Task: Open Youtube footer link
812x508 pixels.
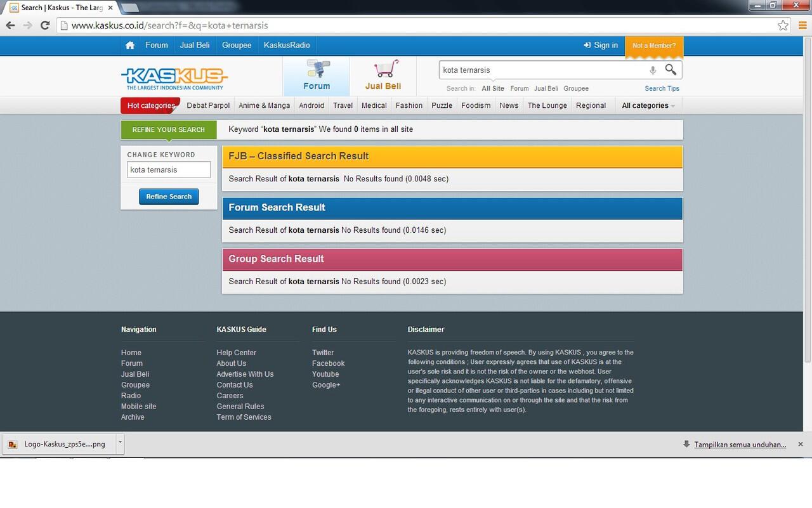Action: coord(325,374)
